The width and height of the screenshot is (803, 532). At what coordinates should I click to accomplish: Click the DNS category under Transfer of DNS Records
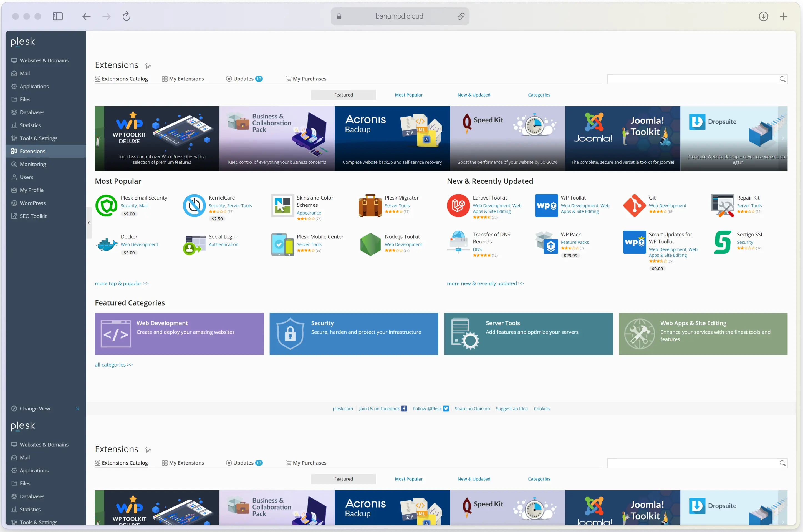pyautogui.click(x=477, y=249)
